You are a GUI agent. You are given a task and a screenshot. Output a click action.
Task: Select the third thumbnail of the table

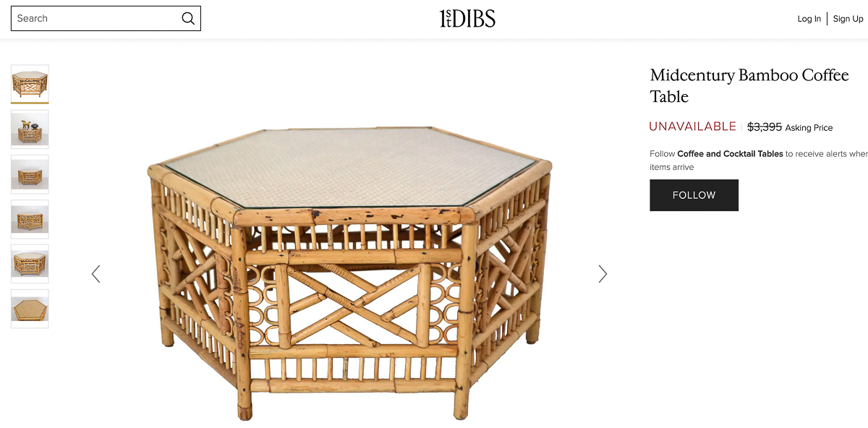tap(30, 174)
